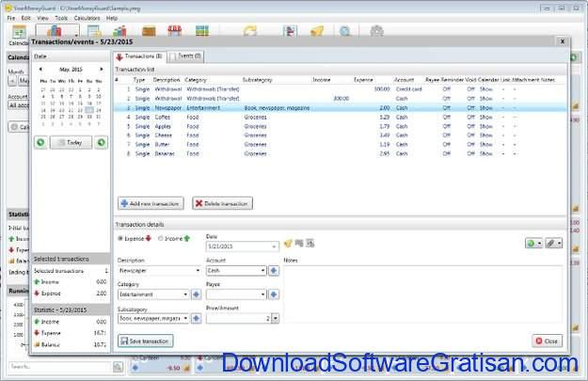Click the Search field in main window

point(60,367)
